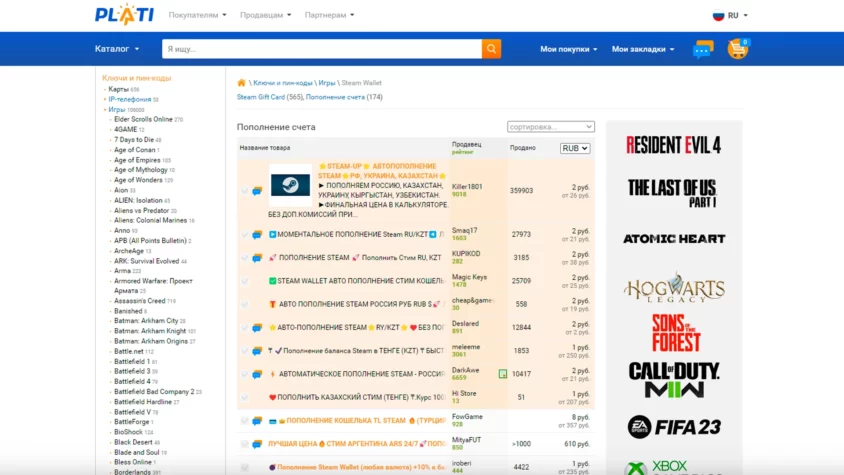Open the chat messages icon
Screen dimensions: 844x475
tap(702, 50)
